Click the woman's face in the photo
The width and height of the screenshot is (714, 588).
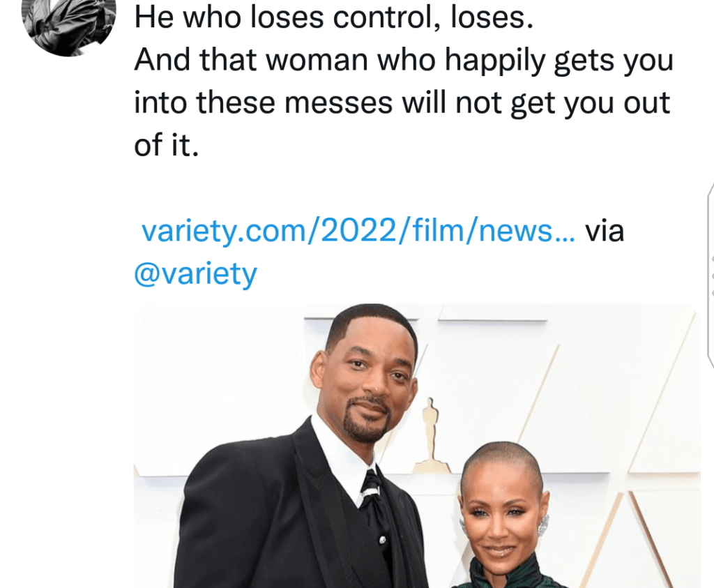point(501,524)
